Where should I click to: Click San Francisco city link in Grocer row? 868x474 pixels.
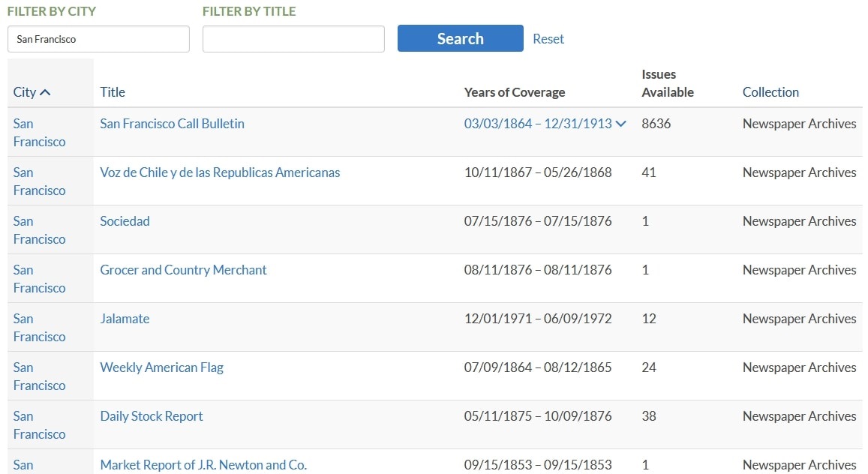tap(39, 279)
